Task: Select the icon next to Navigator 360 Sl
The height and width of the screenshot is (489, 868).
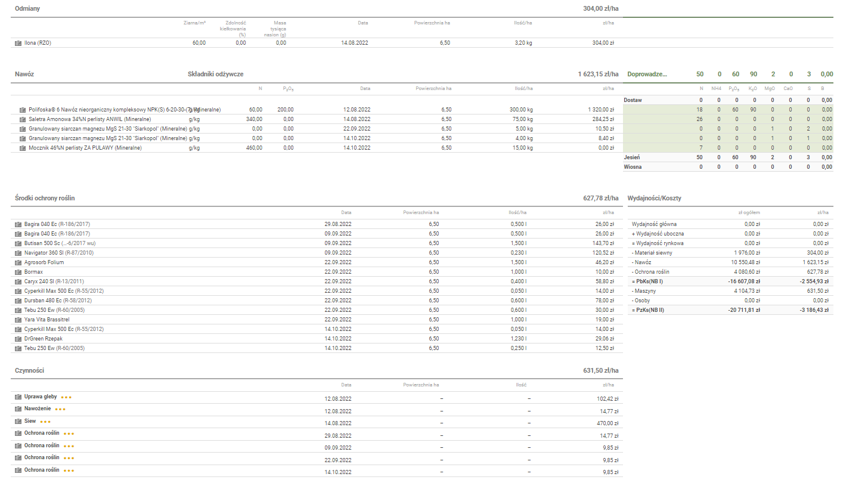Action: pyautogui.click(x=17, y=253)
